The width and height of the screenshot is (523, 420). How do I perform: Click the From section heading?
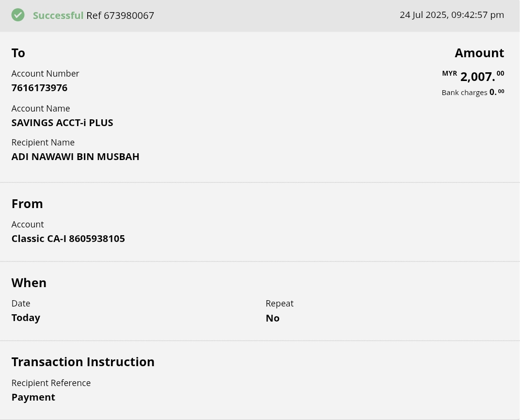27,204
